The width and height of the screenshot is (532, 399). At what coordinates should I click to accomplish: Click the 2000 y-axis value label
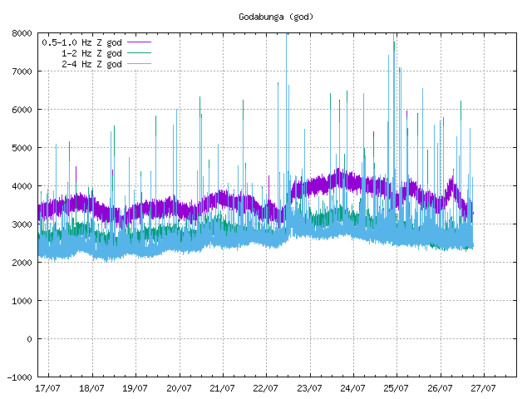tap(22, 263)
